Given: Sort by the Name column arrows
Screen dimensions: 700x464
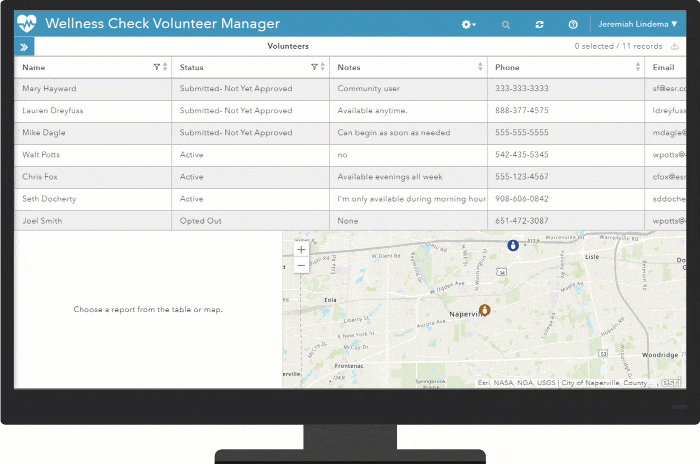Looking at the screenshot, I should pos(165,67).
